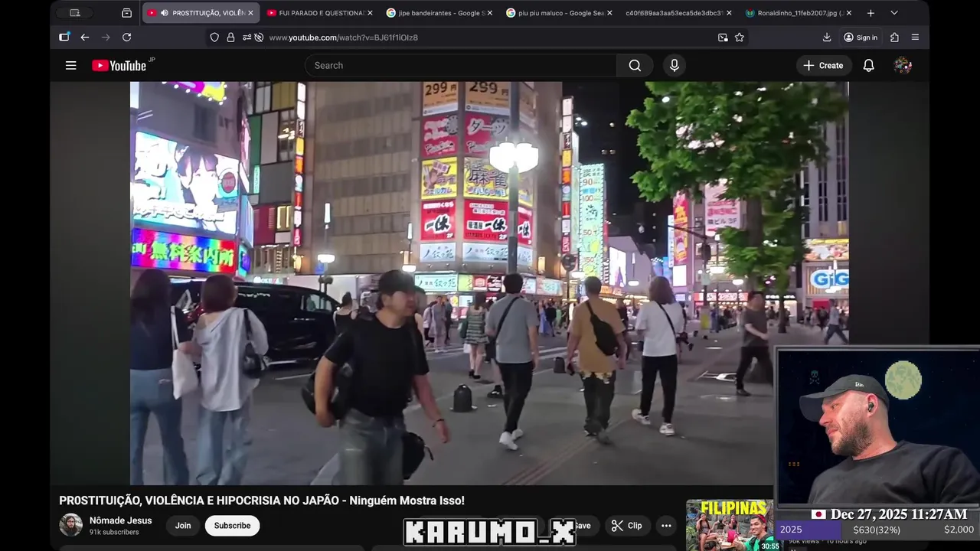Close the piu piu maluco tab

pyautogui.click(x=609, y=13)
